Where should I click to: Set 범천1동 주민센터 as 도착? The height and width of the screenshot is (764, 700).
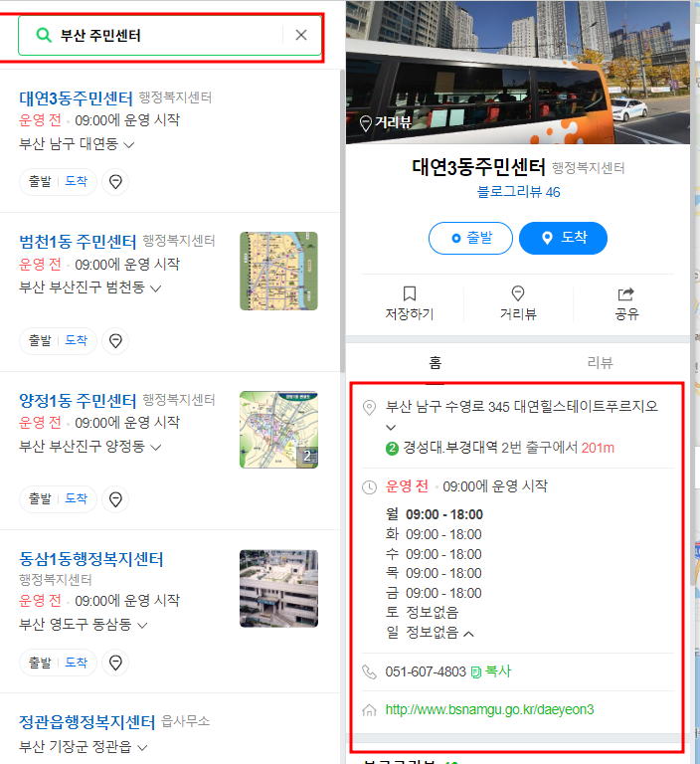(x=76, y=340)
